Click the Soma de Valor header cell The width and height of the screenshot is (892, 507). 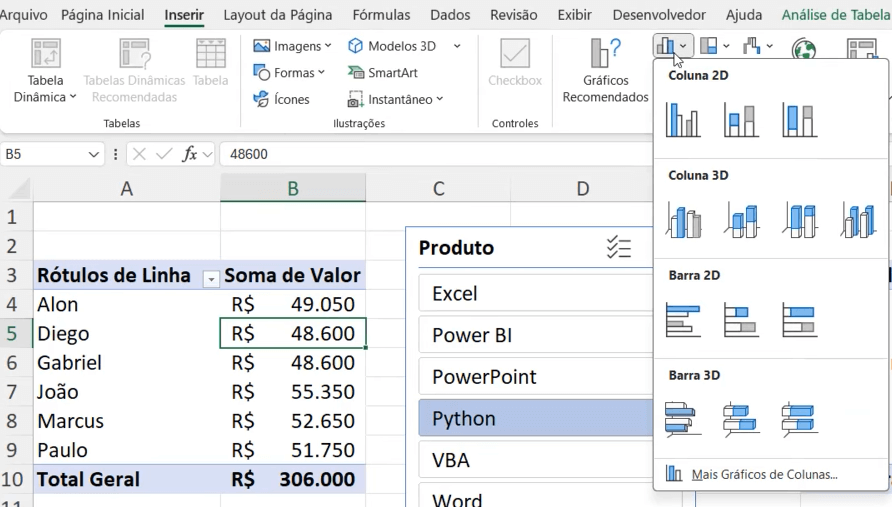tap(293, 275)
